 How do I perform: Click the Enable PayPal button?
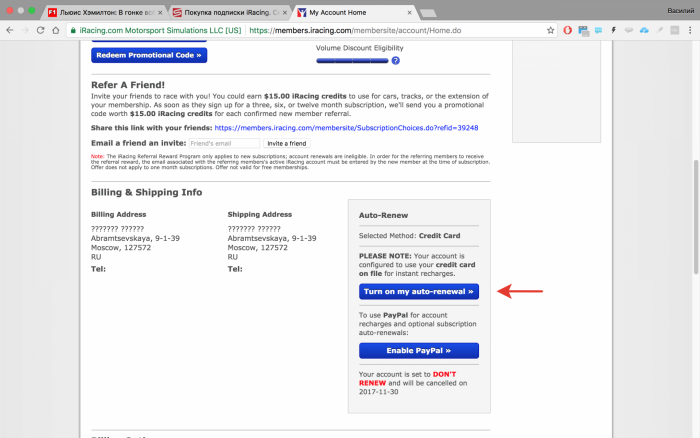[419, 350]
